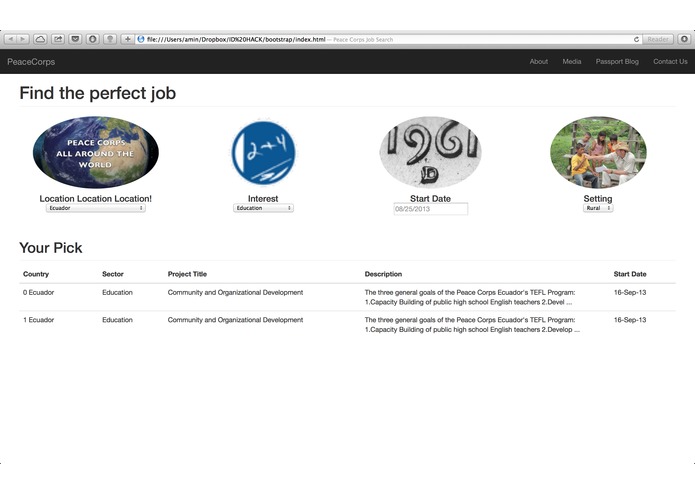Click the blue 2+4 chalkboard Interest image
Image resolution: width=695 pixels, height=494 pixels.
263,152
